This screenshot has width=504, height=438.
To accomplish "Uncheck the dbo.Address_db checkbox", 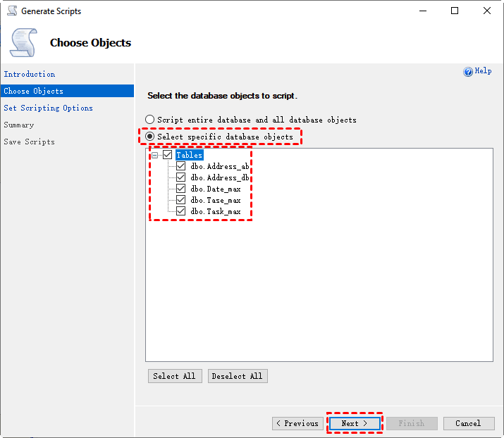I will [x=180, y=177].
